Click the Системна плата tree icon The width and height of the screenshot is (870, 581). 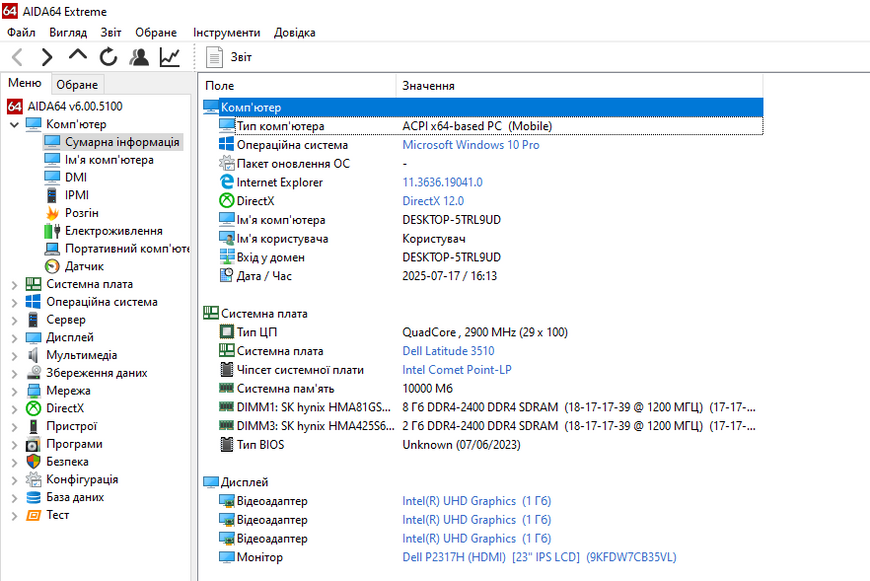click(x=33, y=284)
